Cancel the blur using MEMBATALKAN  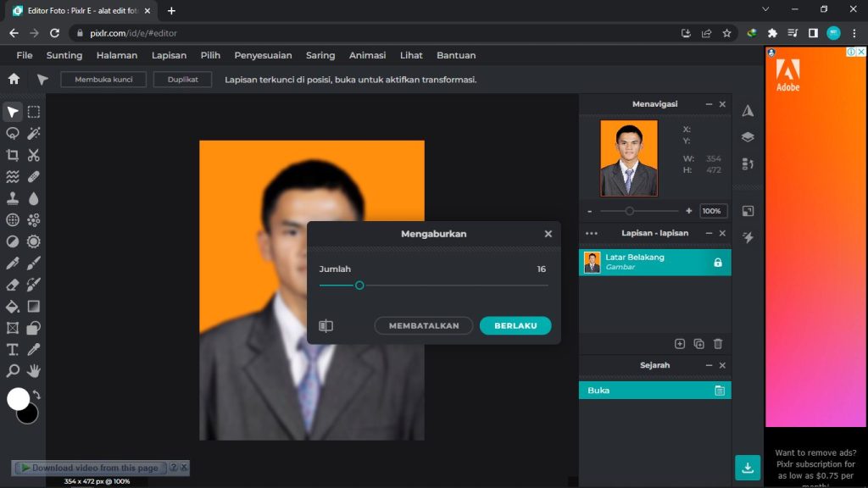coord(423,325)
